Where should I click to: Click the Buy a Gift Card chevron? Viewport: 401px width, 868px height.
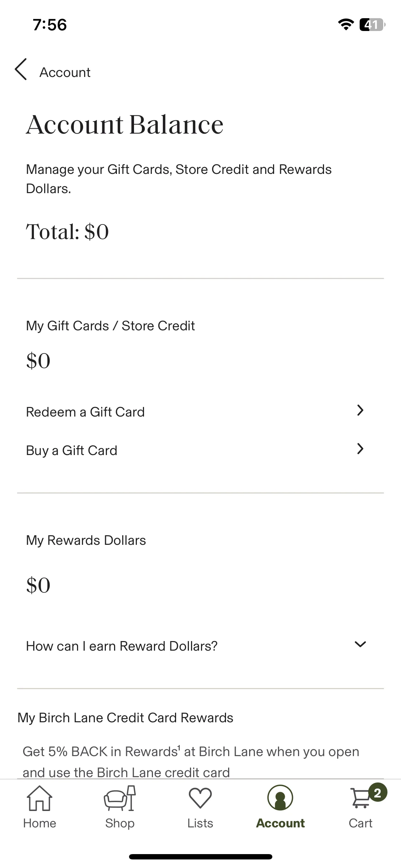click(x=360, y=449)
